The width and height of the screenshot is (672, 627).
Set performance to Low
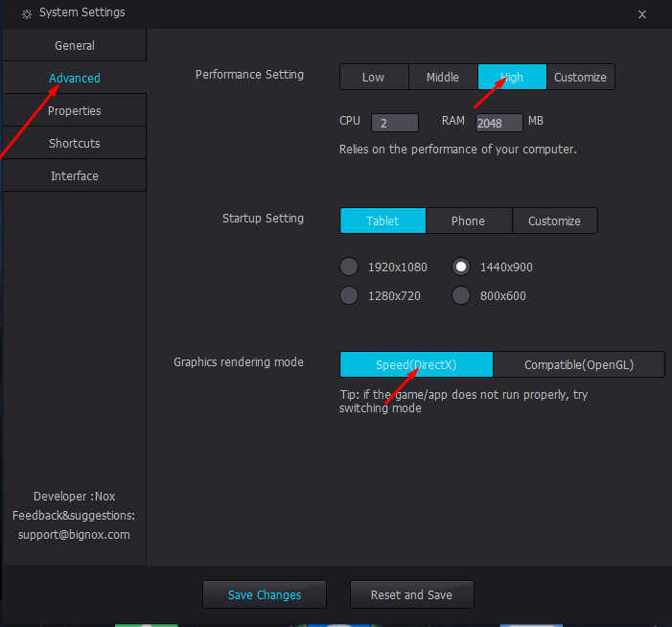(374, 77)
